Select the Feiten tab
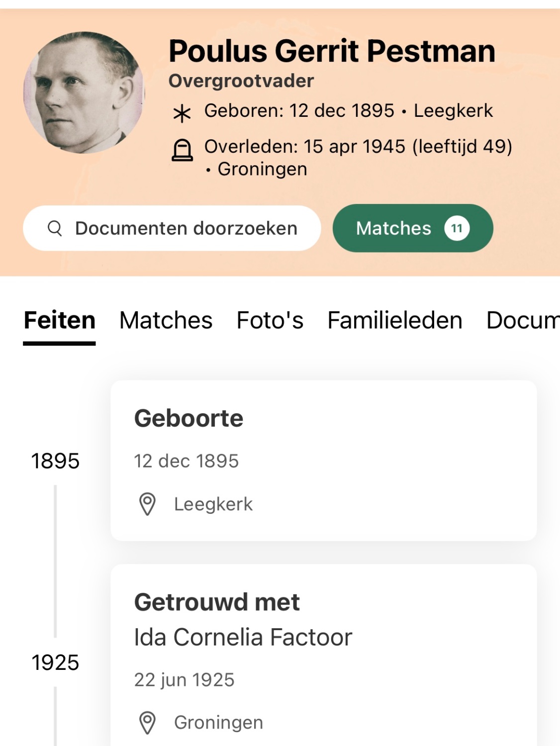 [59, 320]
